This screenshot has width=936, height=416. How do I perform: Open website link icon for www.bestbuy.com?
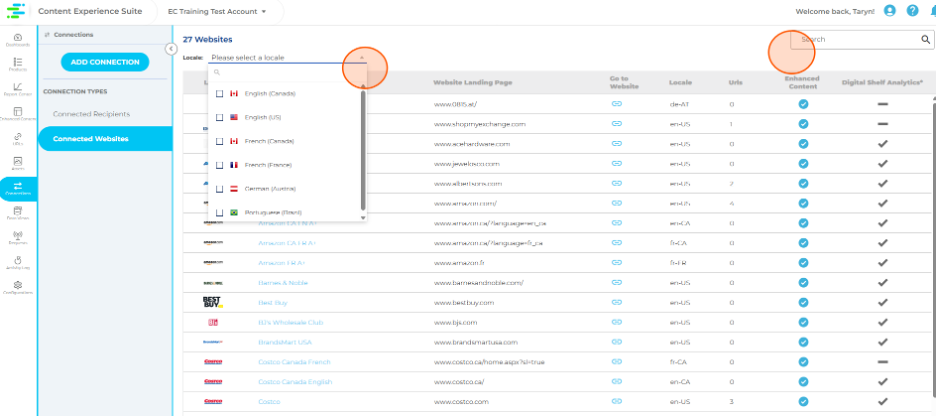617,303
